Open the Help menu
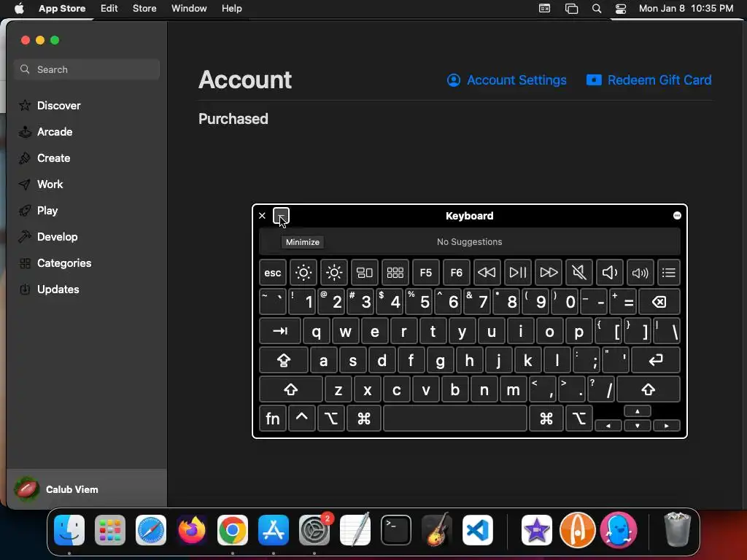The image size is (747, 560). 231,8
